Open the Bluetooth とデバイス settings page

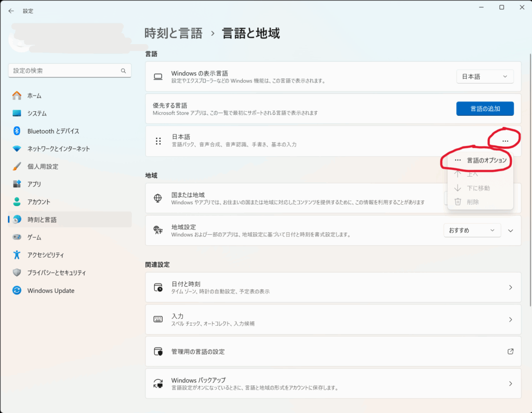[x=70, y=131]
